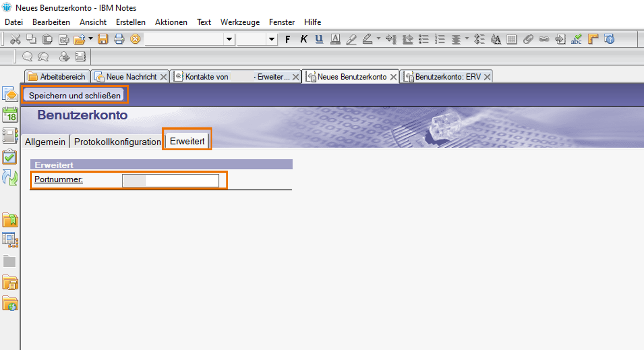The image size is (644, 350).
Task: Open the Calendar icon in left sidebar
Action: 10,115
